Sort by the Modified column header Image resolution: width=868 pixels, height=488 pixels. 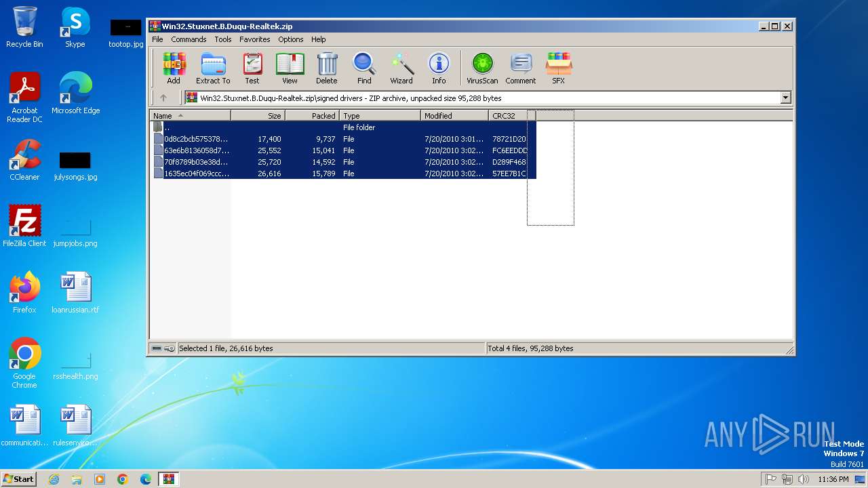[454, 116]
